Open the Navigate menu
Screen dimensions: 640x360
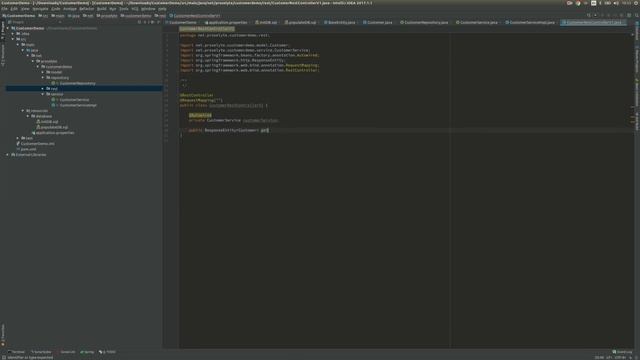pyautogui.click(x=40, y=9)
